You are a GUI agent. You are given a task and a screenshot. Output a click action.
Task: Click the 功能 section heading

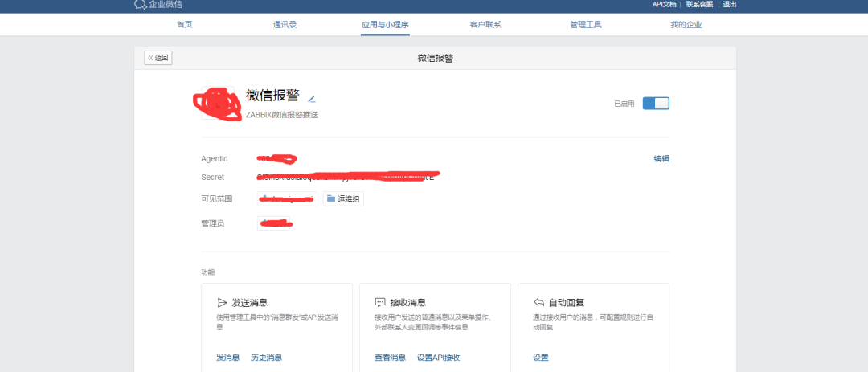point(207,272)
